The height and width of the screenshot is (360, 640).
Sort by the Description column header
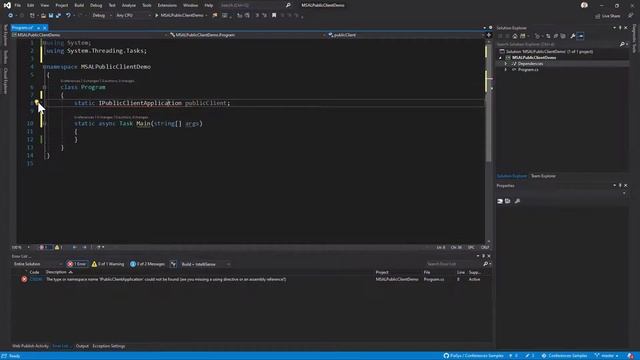click(x=56, y=272)
